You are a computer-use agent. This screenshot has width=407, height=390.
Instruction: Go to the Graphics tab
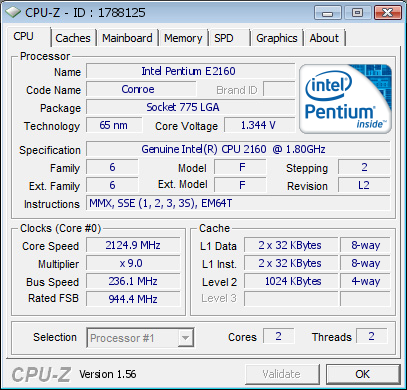(x=277, y=38)
